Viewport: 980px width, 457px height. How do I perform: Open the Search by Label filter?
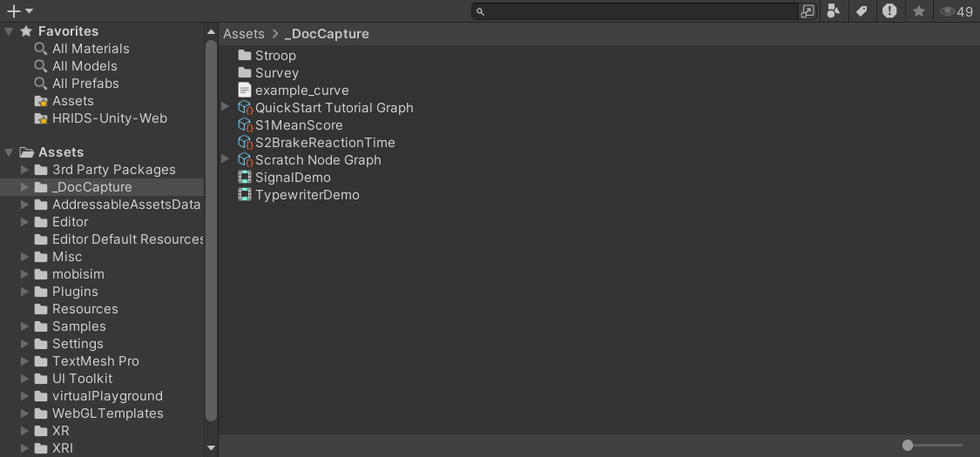pos(862,10)
